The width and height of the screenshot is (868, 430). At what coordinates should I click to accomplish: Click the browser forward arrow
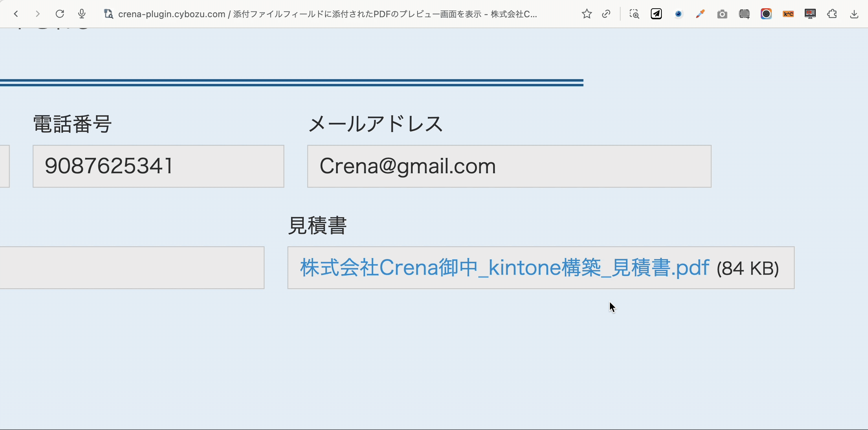pyautogui.click(x=38, y=14)
